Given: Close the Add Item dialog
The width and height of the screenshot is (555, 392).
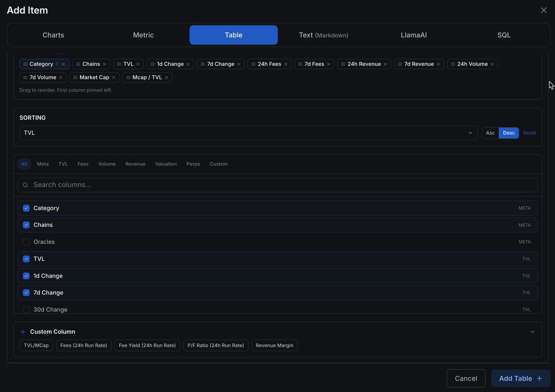Looking at the screenshot, I should coord(544,10).
